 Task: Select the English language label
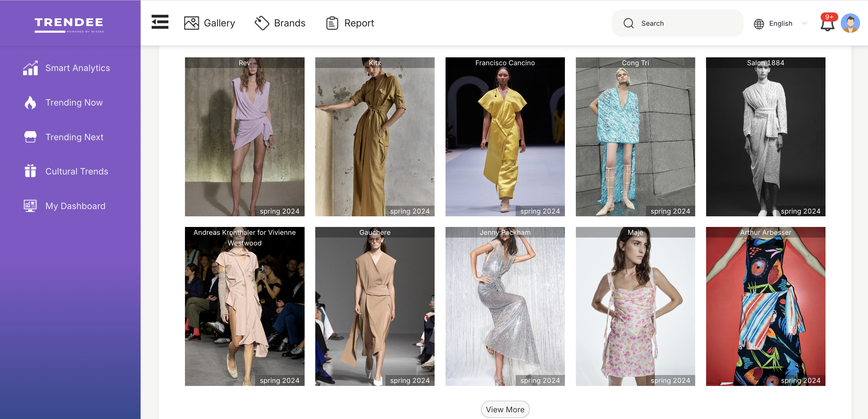[x=781, y=24]
